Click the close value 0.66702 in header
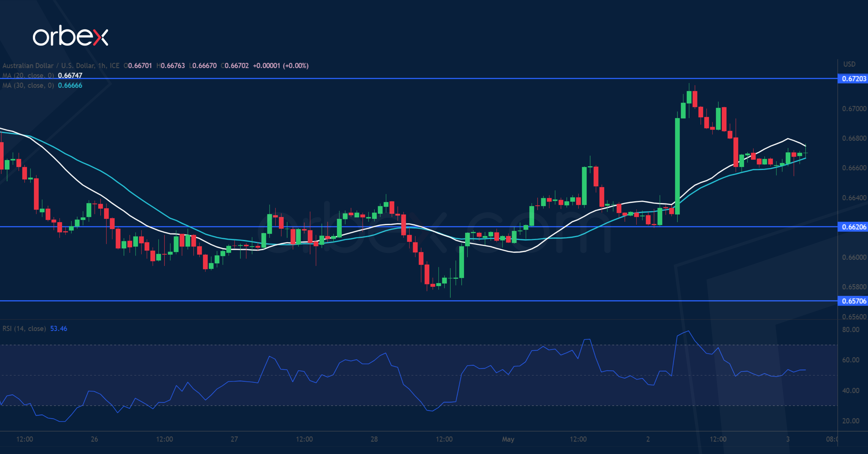Image resolution: width=868 pixels, height=454 pixels. pos(237,65)
